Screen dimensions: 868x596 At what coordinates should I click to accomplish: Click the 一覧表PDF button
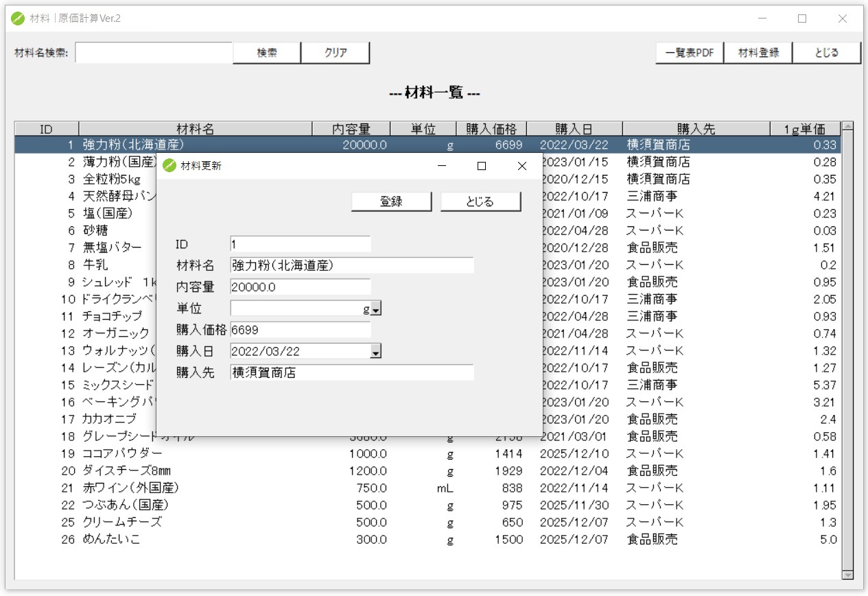pos(690,52)
